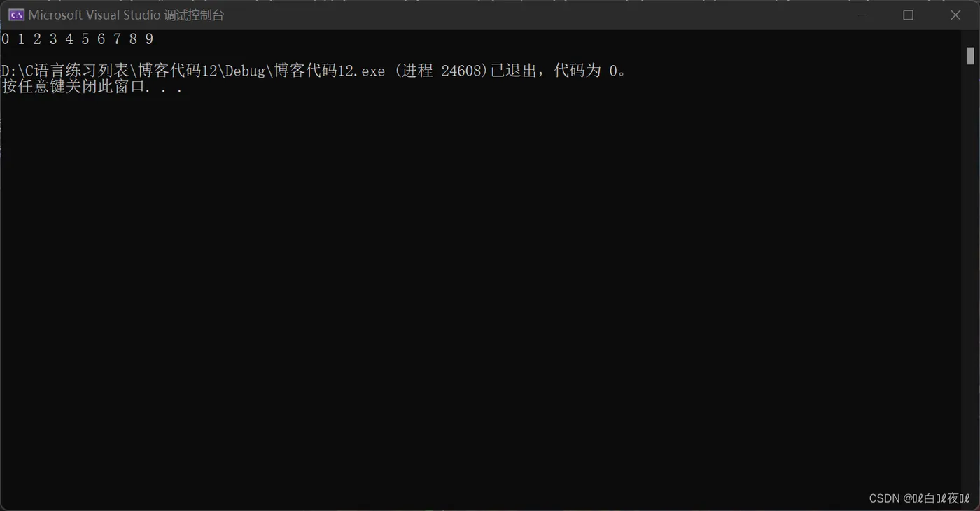Click the 按任意键关闭此窗口 prompt line
Viewport: 980px width, 511px height.
click(92, 87)
